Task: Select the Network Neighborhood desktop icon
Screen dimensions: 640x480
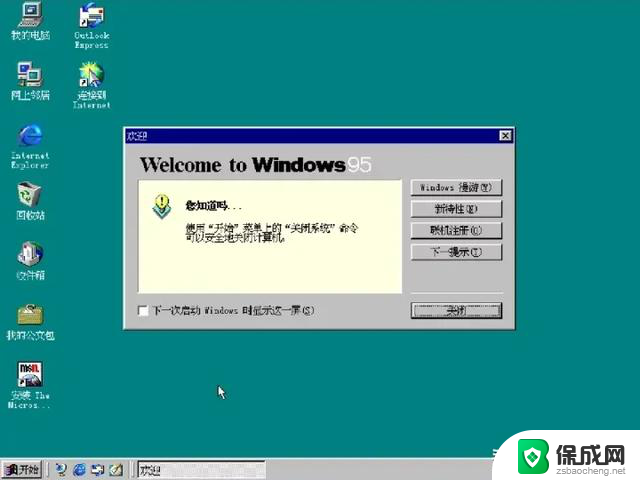Action: click(30, 81)
